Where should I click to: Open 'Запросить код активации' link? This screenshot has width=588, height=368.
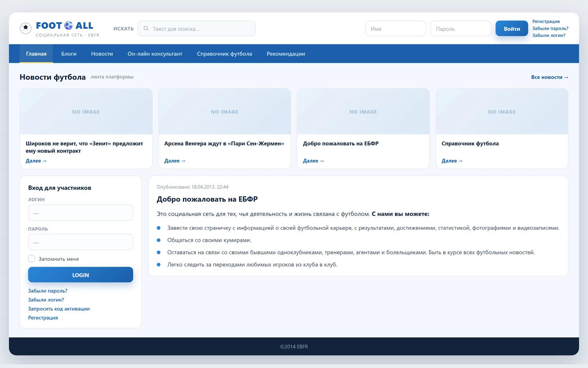59,309
